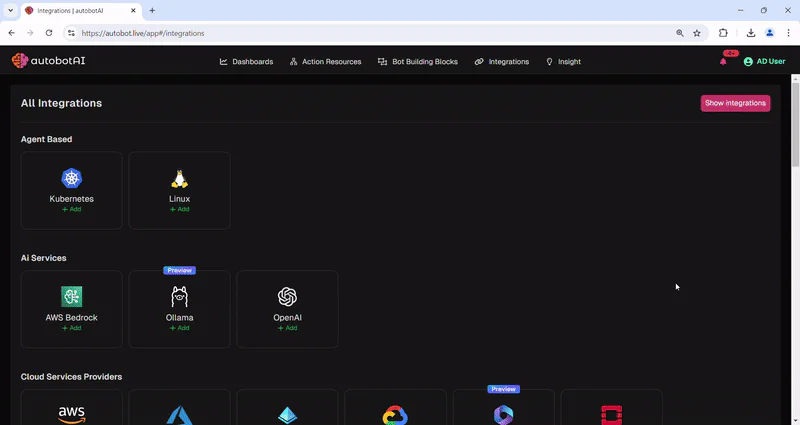
Task: Select the AWS cloud provider logo
Action: pyautogui.click(x=71, y=415)
